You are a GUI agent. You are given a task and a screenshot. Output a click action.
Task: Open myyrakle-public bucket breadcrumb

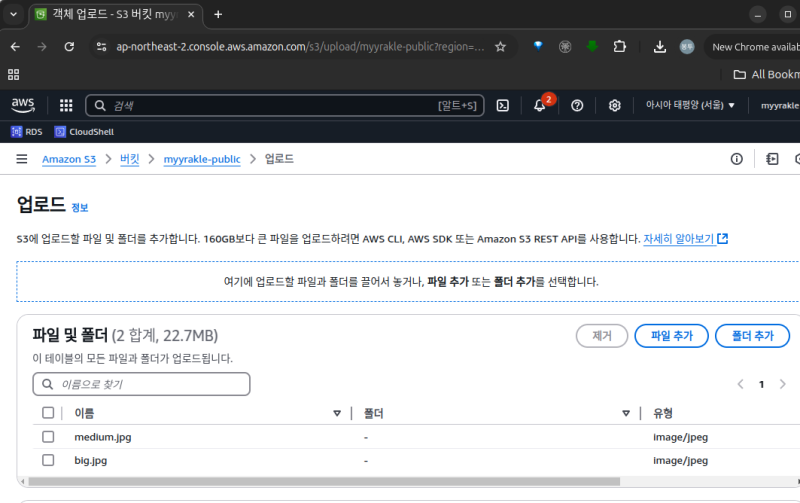[x=202, y=159]
